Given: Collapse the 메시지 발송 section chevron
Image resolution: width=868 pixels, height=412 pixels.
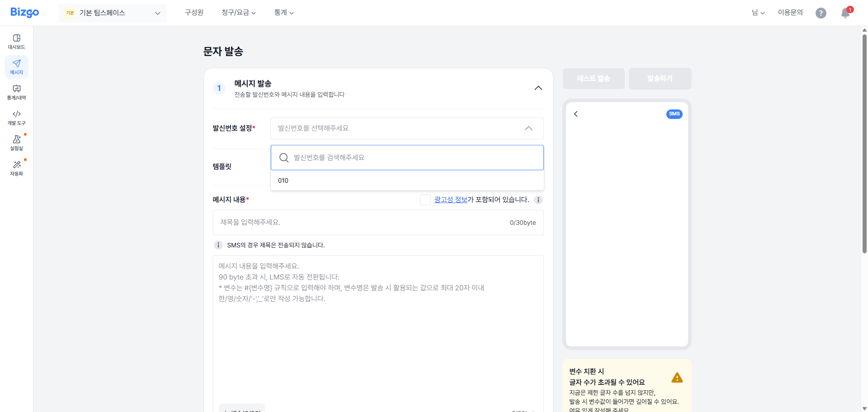Looking at the screenshot, I should tap(538, 88).
